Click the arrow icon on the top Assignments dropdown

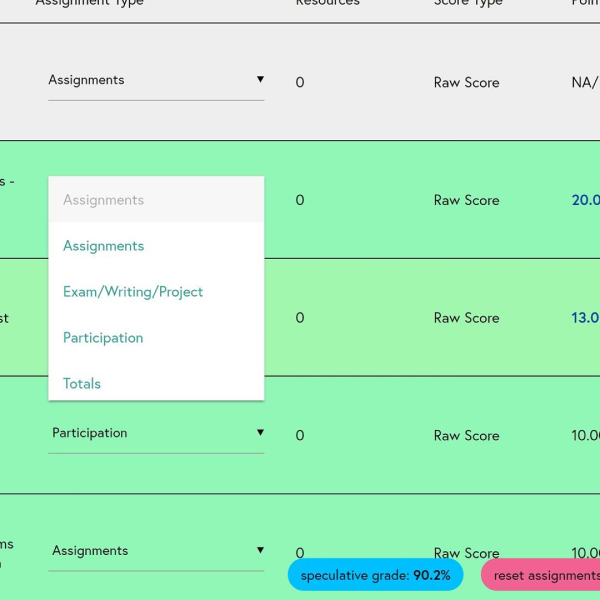click(x=260, y=80)
